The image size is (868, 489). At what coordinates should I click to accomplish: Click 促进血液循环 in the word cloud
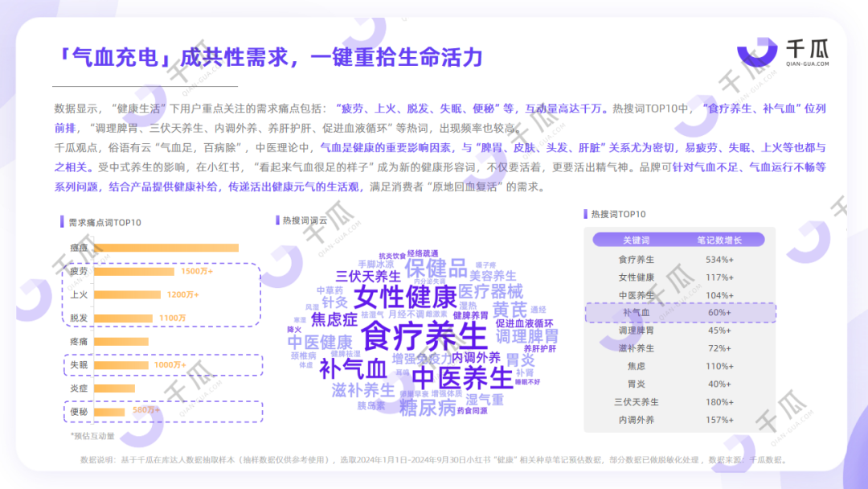tap(524, 323)
